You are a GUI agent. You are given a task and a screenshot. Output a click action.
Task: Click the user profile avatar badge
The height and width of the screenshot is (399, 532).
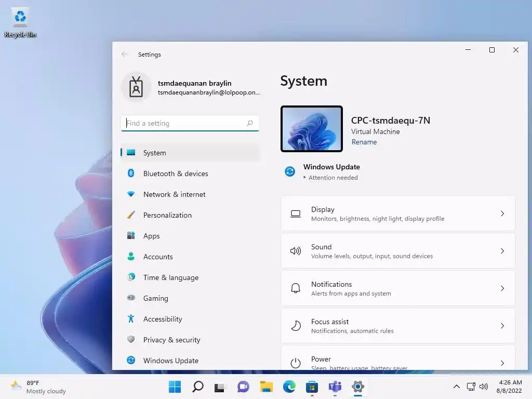[x=136, y=87]
